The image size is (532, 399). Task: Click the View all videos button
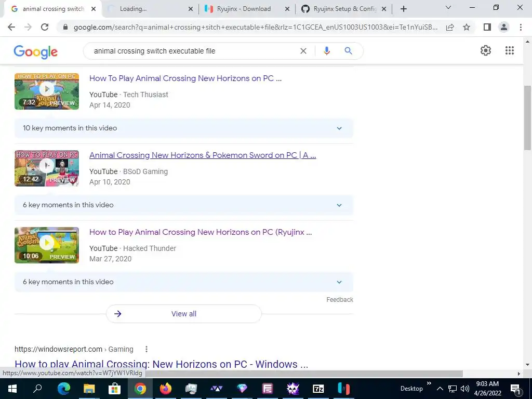click(184, 314)
